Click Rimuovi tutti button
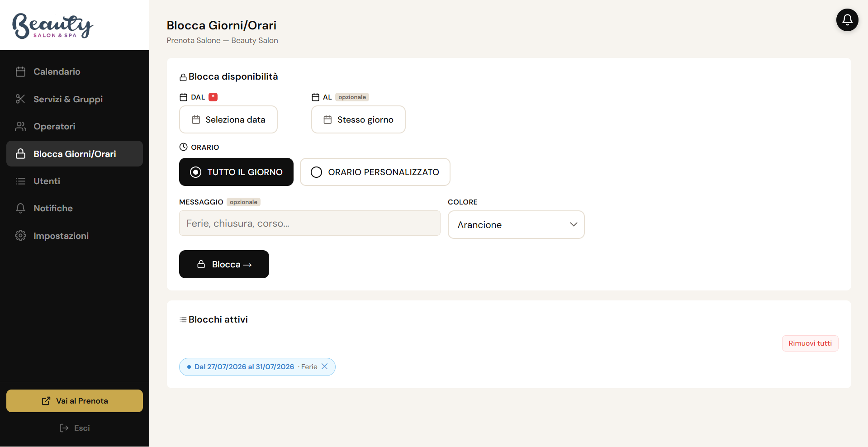This screenshot has width=868, height=447. tap(810, 343)
